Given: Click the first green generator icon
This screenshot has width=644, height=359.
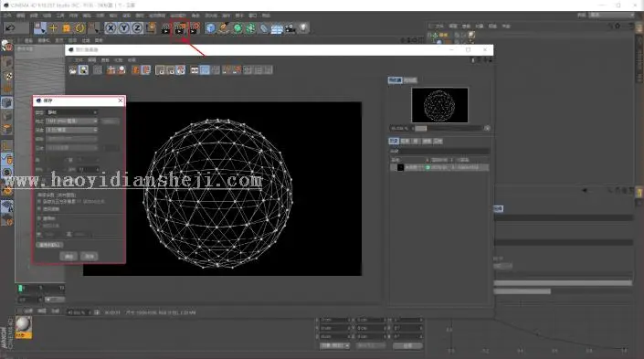Looking at the screenshot, I should [238, 28].
